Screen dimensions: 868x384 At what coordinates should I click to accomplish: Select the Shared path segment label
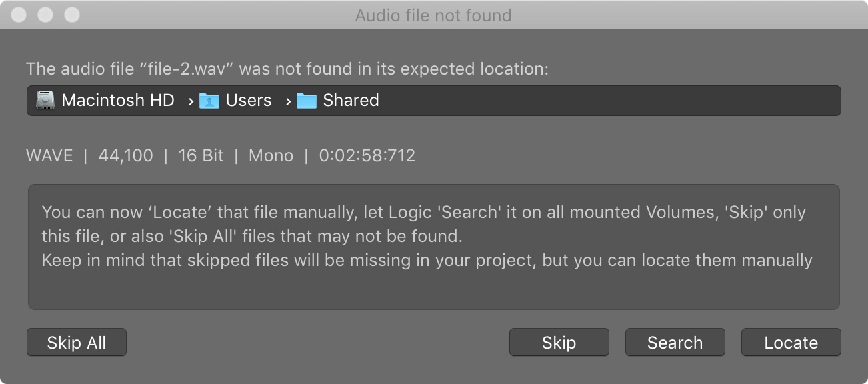351,101
